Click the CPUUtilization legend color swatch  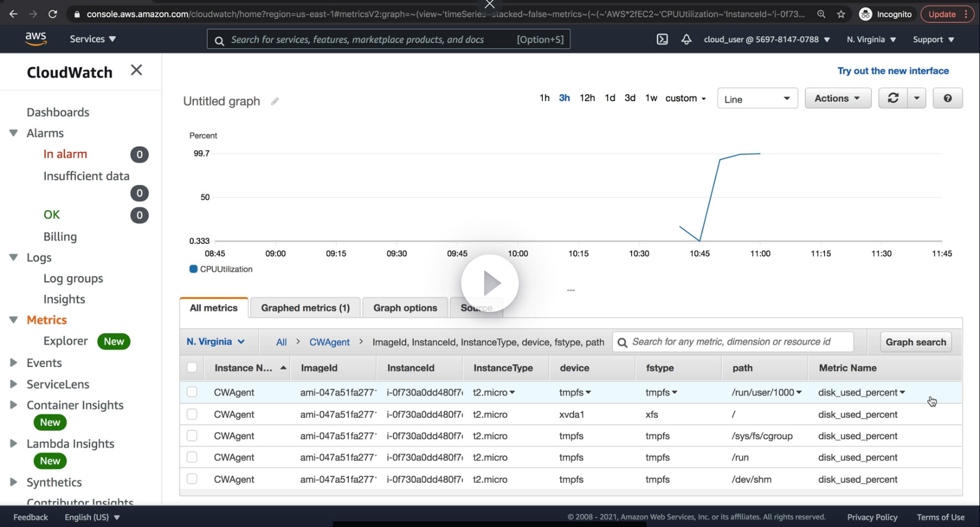pos(193,269)
